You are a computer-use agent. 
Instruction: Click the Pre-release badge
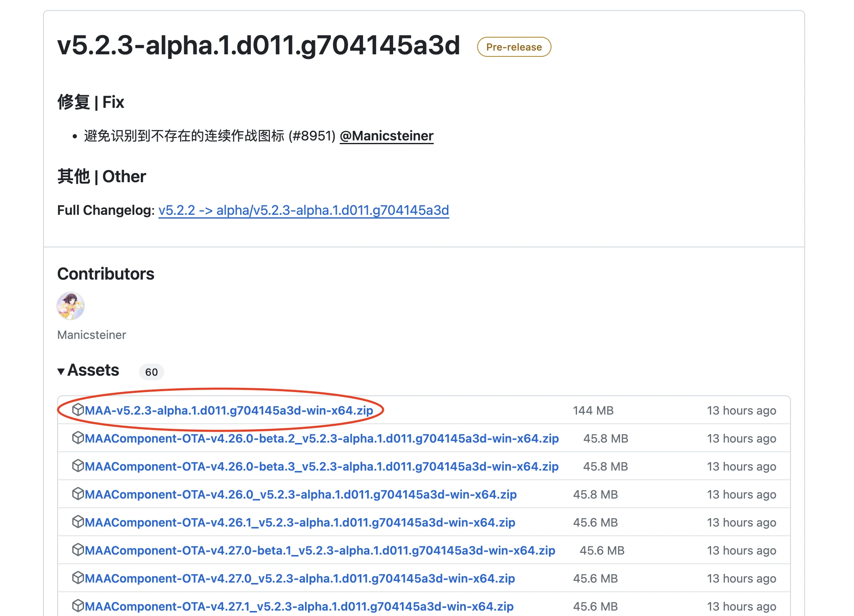514,47
